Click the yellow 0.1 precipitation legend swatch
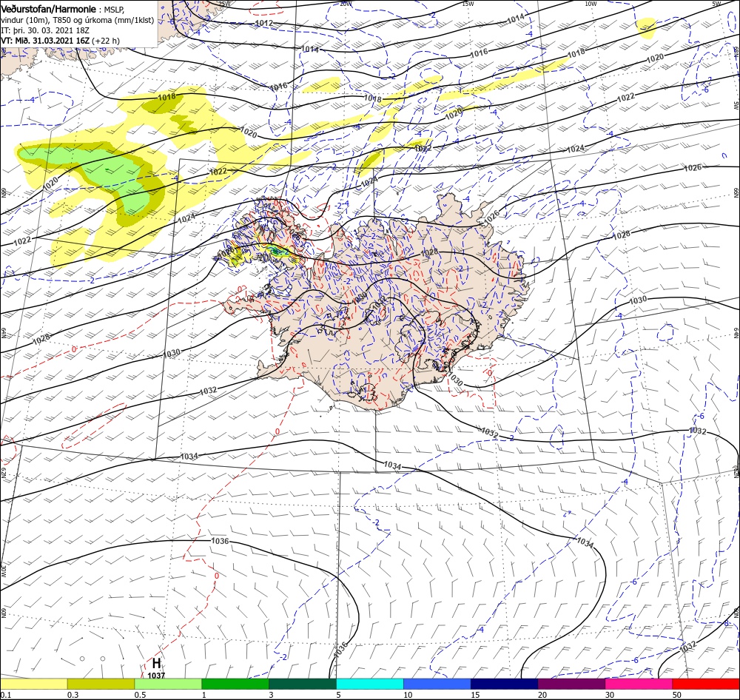This screenshot has height=700, width=740. (x=33, y=684)
